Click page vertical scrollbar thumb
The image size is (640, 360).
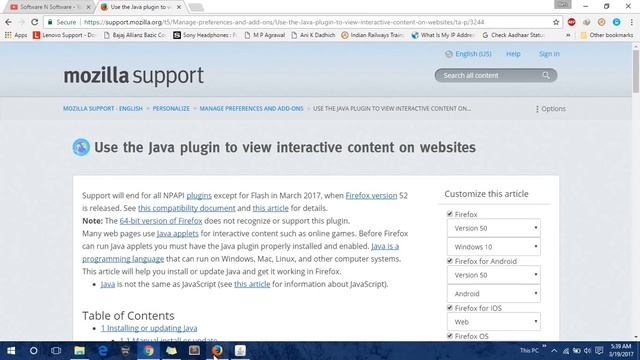(x=636, y=71)
